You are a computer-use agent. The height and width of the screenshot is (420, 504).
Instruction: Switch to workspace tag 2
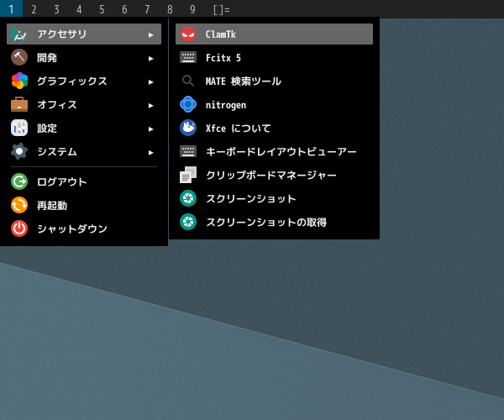[x=34, y=9]
